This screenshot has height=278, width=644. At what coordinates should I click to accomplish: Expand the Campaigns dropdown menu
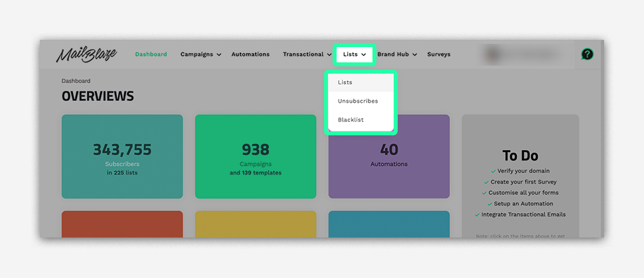[201, 54]
